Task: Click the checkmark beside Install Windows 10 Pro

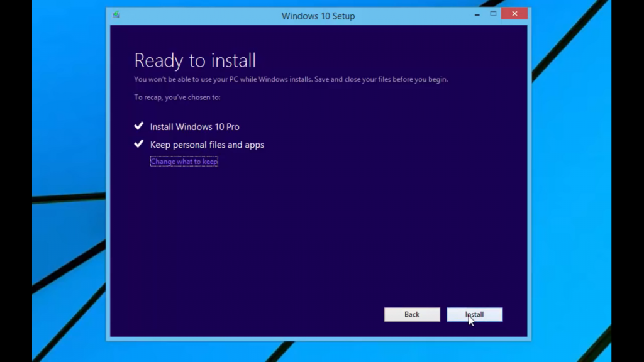Action: click(x=139, y=125)
